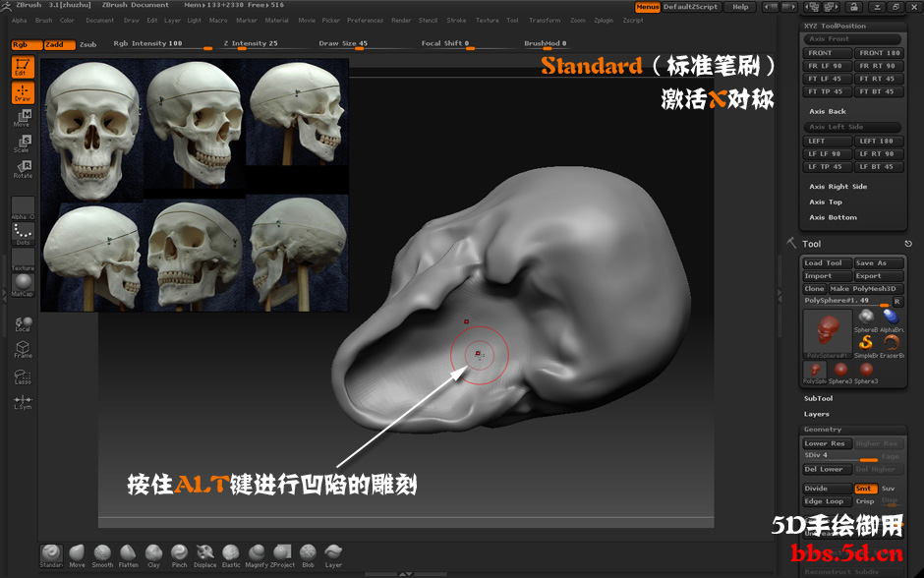Choose the Elastic brush

[x=231, y=555]
